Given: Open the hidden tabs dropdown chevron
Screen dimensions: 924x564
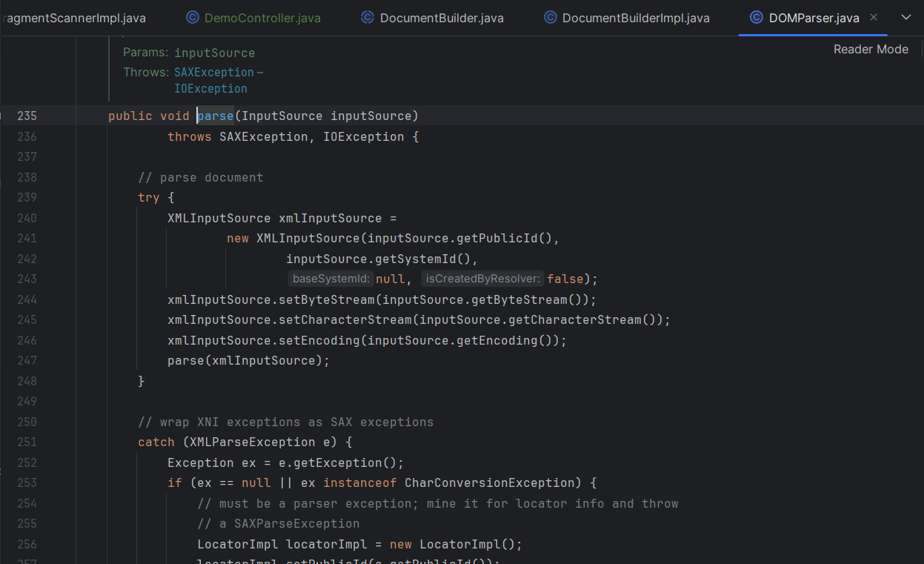Looking at the screenshot, I should point(905,18).
